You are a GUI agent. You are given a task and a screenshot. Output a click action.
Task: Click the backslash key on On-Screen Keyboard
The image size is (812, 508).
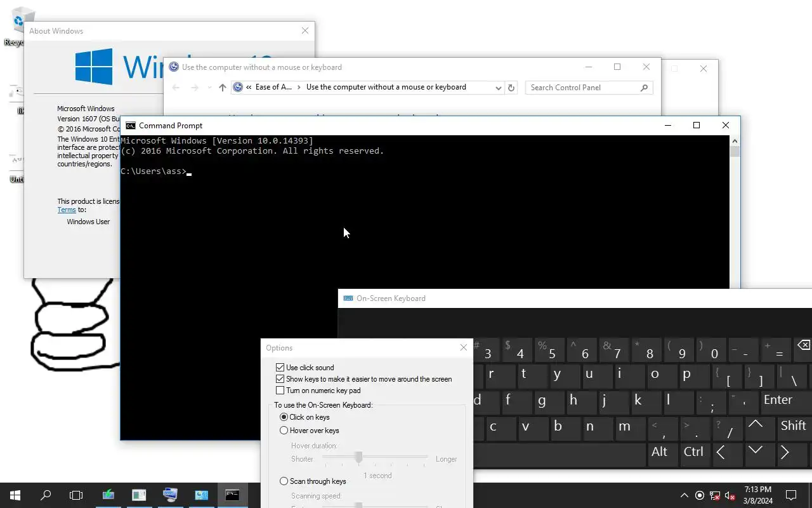pos(794,377)
